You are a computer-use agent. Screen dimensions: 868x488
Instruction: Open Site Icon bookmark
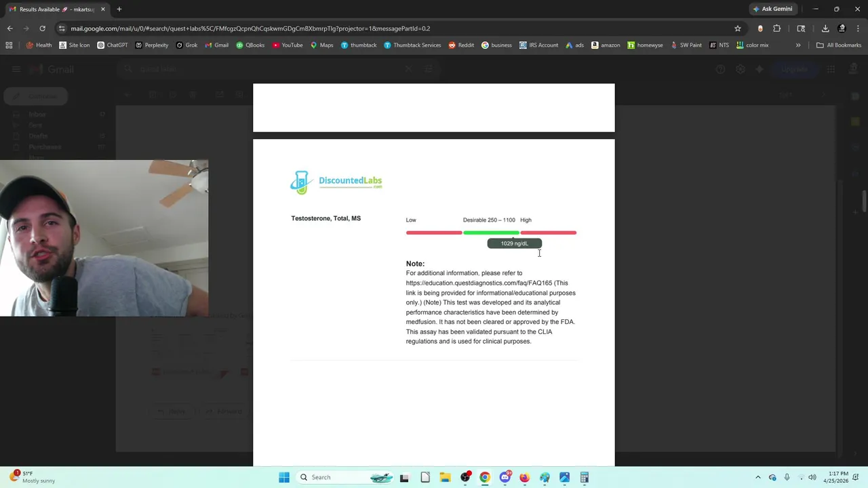pos(74,45)
